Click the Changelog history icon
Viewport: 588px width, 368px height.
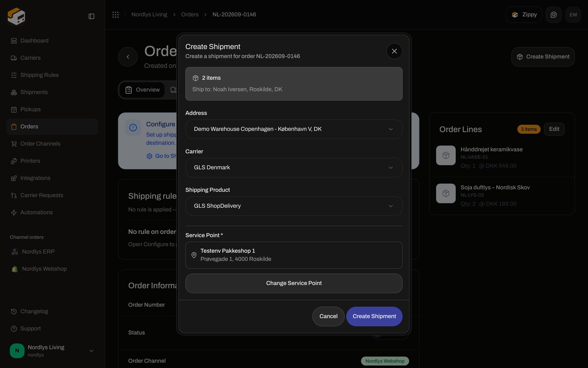[14, 311]
